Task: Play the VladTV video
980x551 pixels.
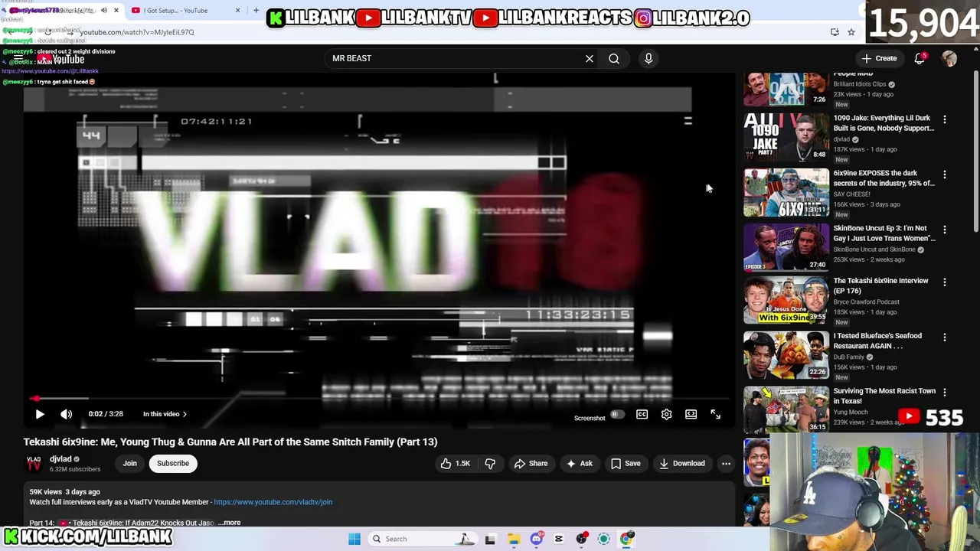Action: [x=40, y=414]
